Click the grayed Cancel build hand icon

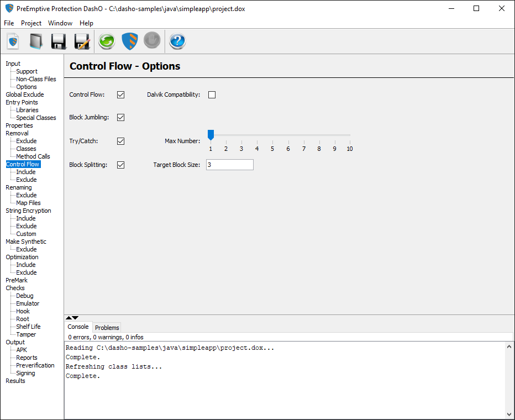pyautogui.click(x=152, y=40)
